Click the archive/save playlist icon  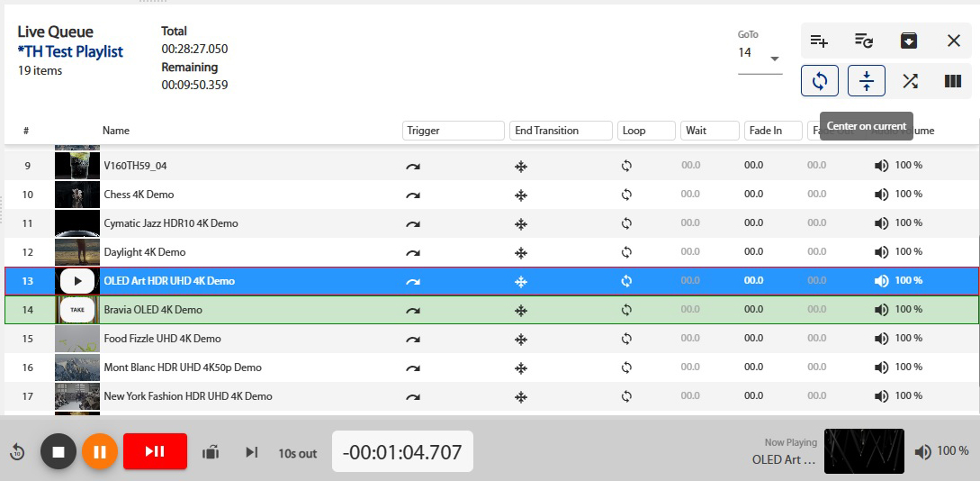[x=908, y=41]
